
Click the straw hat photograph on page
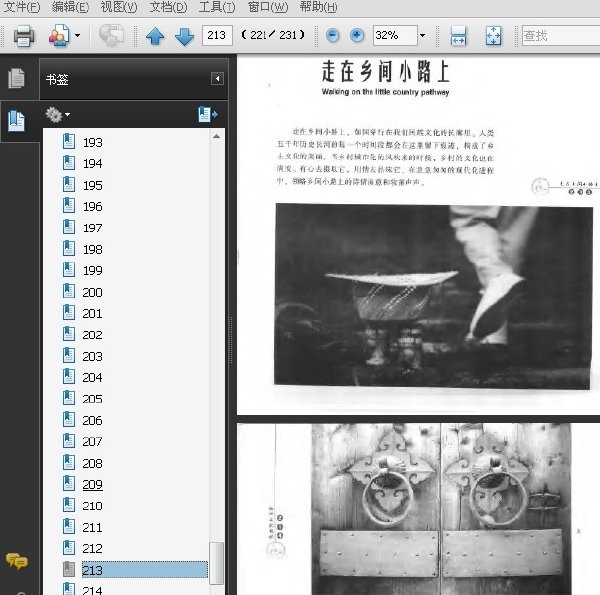[434, 297]
